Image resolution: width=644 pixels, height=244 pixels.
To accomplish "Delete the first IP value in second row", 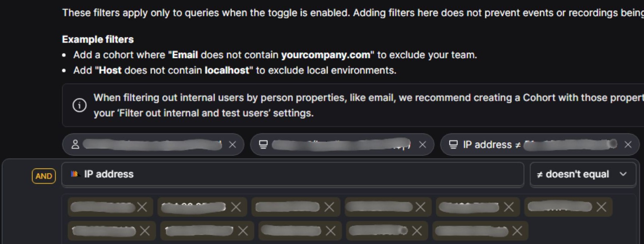I will 145,231.
